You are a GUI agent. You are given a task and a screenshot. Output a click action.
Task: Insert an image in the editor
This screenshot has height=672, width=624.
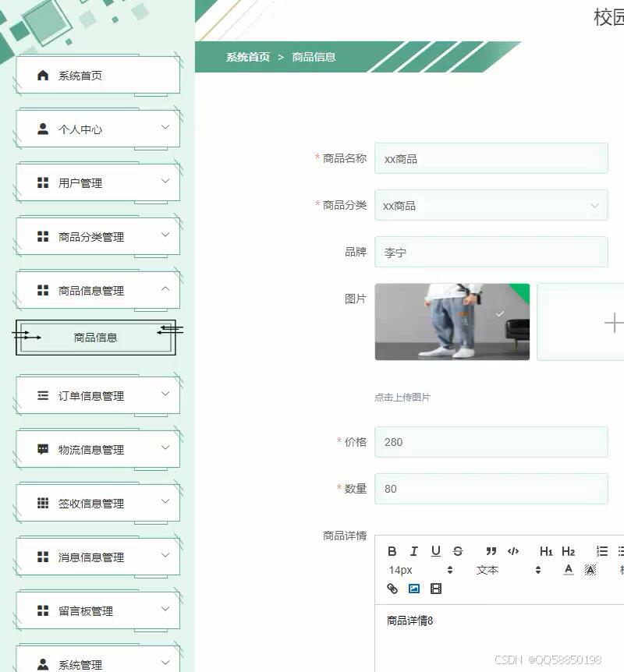(x=414, y=589)
